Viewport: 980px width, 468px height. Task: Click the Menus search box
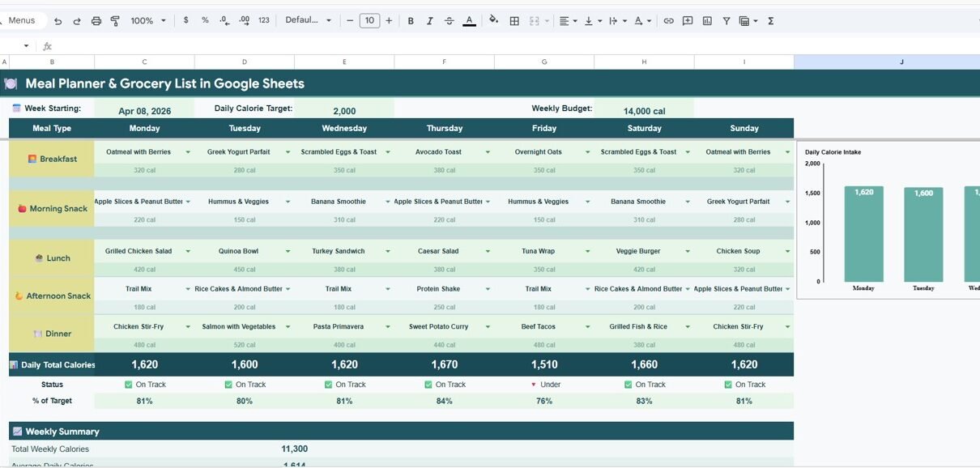[23, 21]
